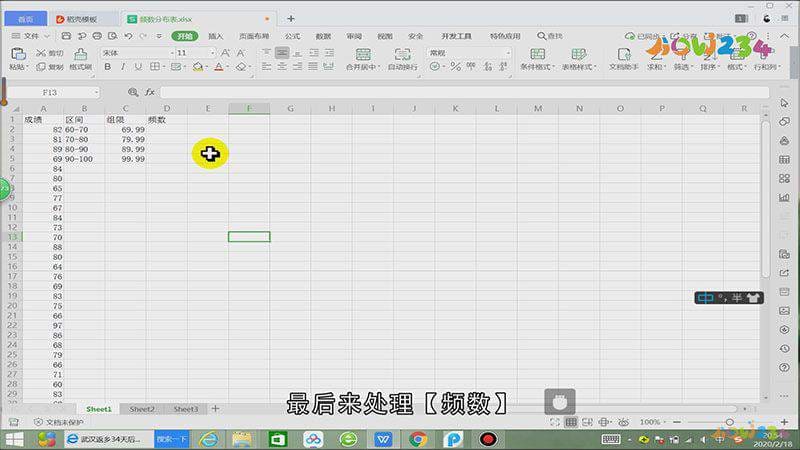Click the zoom magnifier beside formula bar
This screenshot has width=800, height=450.
pos(133,92)
